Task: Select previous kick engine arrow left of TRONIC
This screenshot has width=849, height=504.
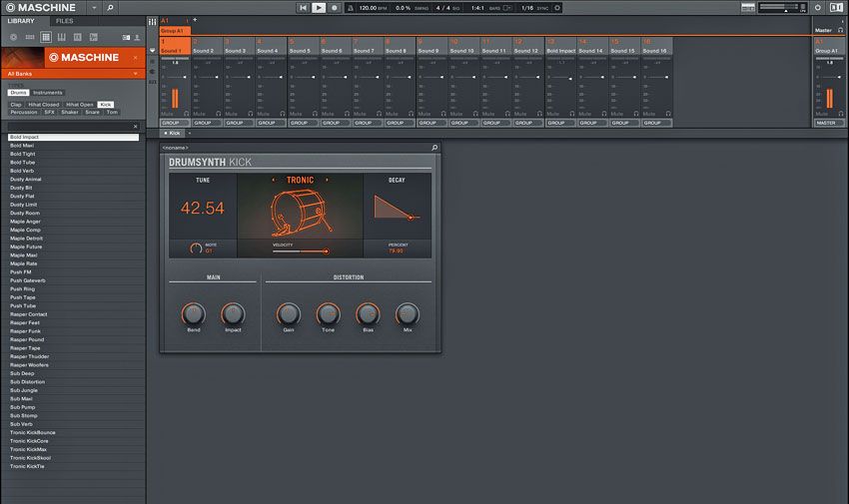Action: click(x=274, y=180)
